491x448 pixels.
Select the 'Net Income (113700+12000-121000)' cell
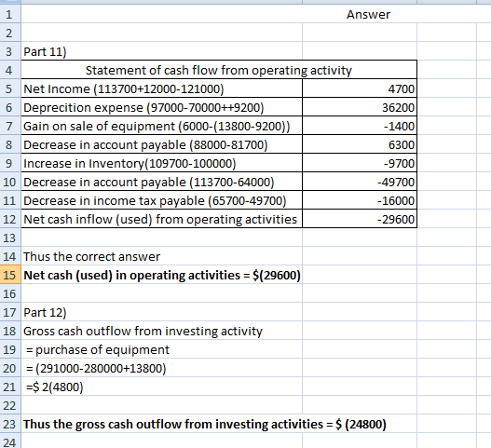click(x=161, y=88)
